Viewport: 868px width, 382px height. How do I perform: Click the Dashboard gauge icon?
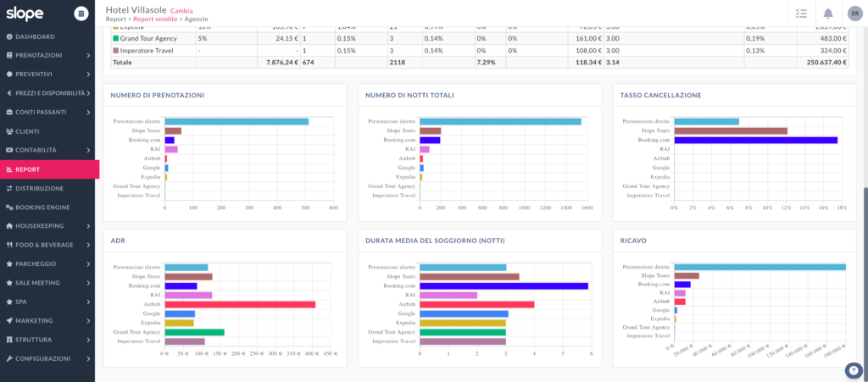coord(9,36)
